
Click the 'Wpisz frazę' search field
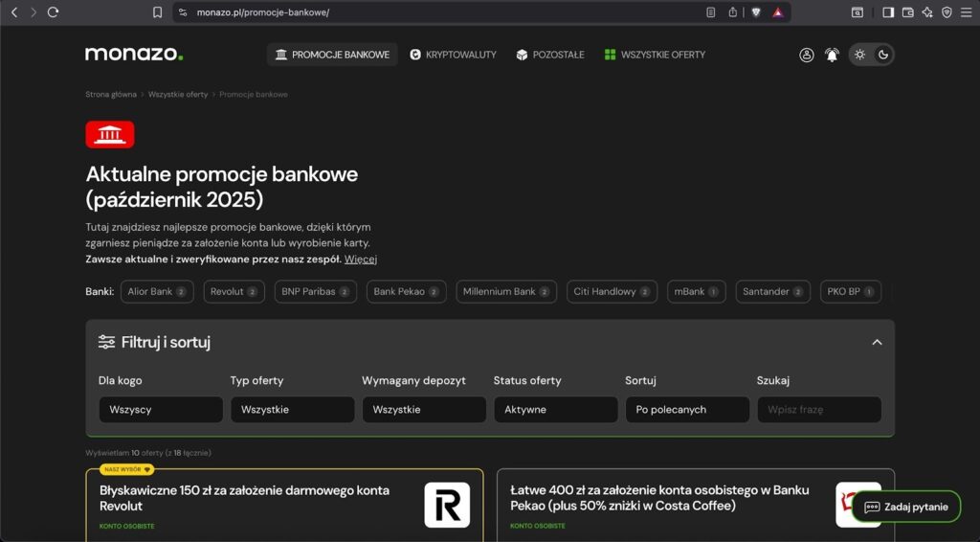coord(819,410)
